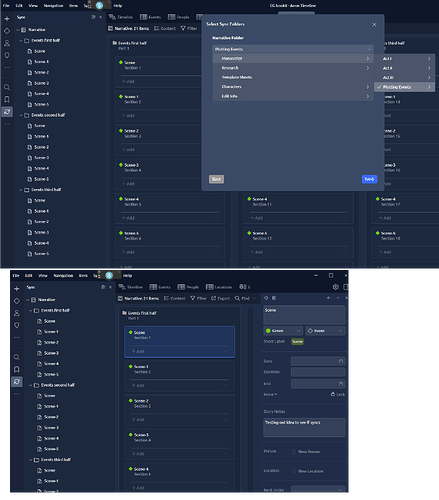Open the people icon in the lower window sidebar
Screen dimensions: 439x500
point(17,313)
